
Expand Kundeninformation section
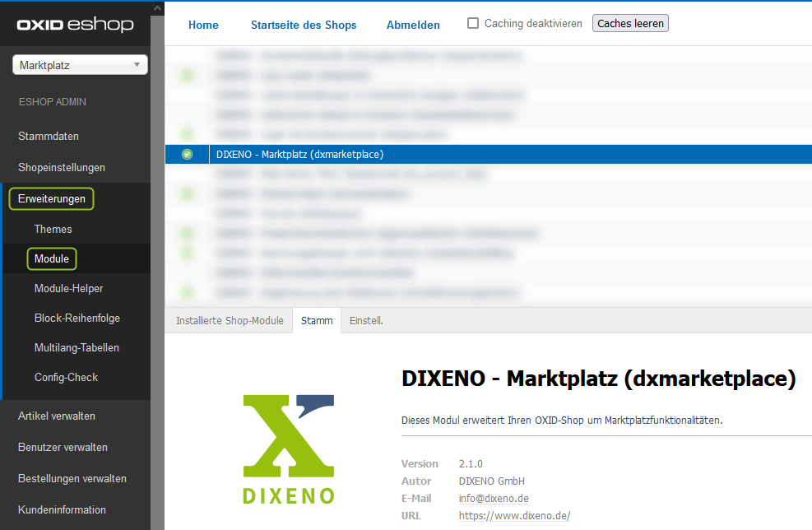[x=62, y=509]
